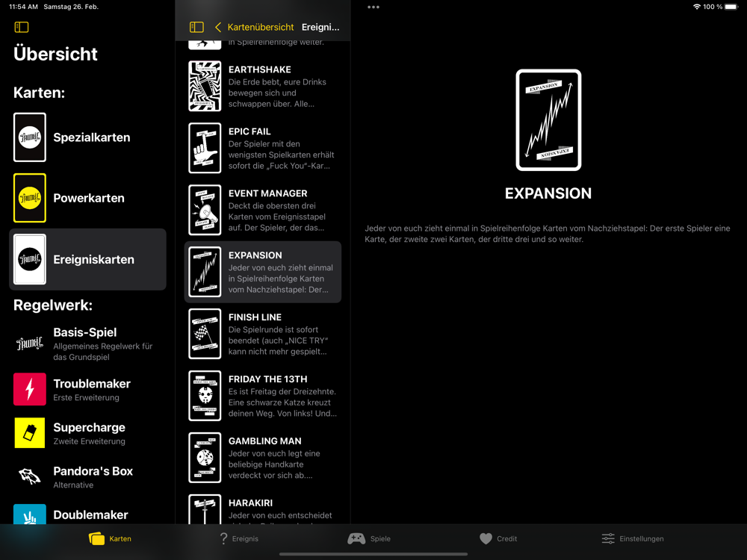Select the HARAKIRI title in list

tap(250, 503)
